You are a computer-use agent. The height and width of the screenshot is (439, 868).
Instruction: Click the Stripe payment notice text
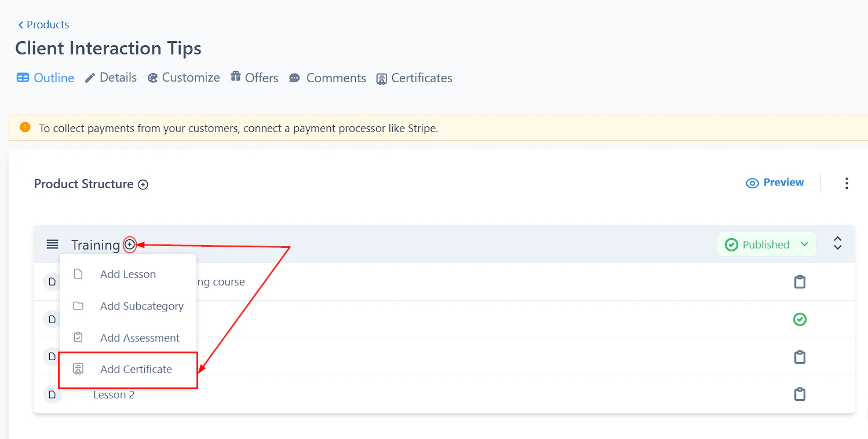tap(239, 129)
